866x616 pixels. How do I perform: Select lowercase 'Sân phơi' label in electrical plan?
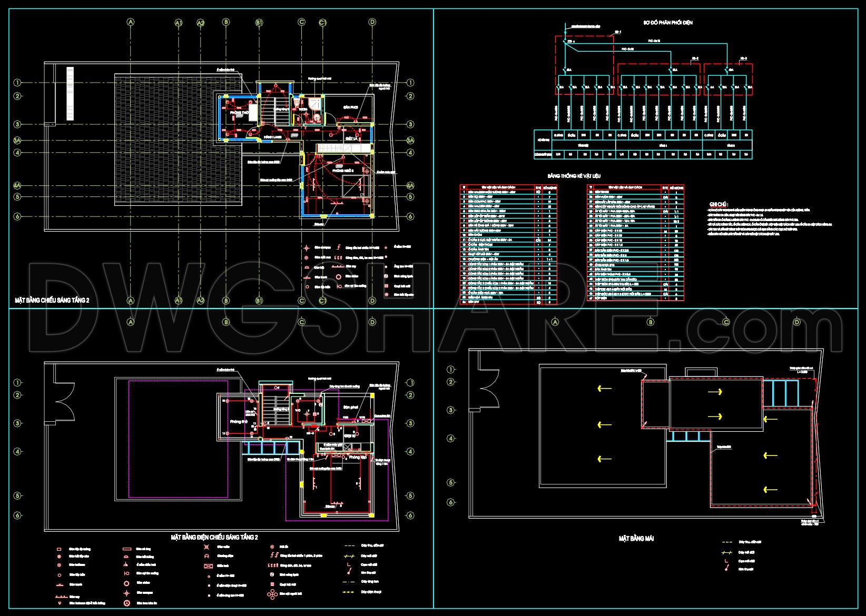351,407
